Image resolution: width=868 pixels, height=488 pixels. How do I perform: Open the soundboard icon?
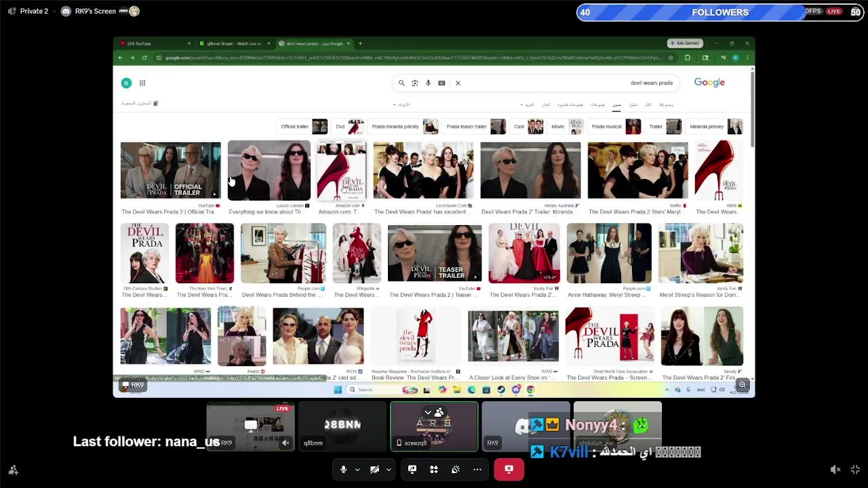pos(456,469)
